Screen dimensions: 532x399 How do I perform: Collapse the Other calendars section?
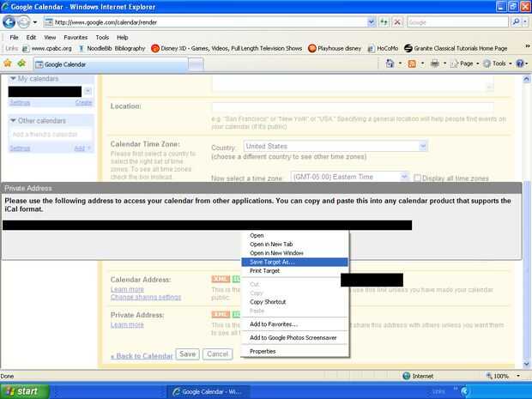[13, 120]
